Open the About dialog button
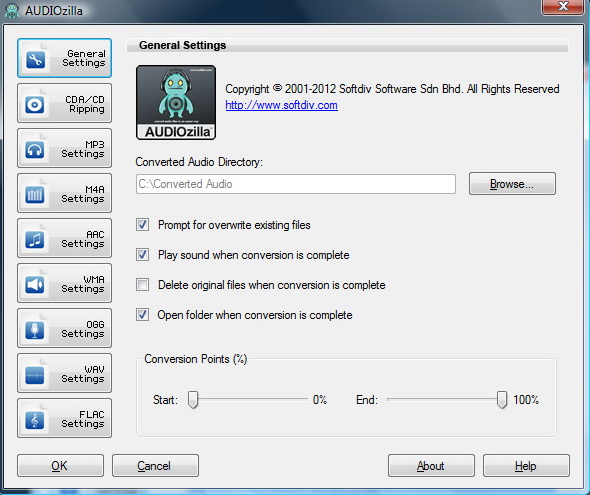This screenshot has height=495, width=590. [431, 466]
